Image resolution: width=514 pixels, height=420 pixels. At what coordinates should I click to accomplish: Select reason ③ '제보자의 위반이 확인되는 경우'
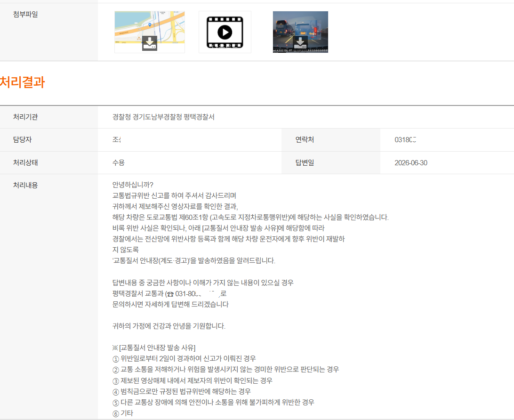pyautogui.click(x=193, y=380)
